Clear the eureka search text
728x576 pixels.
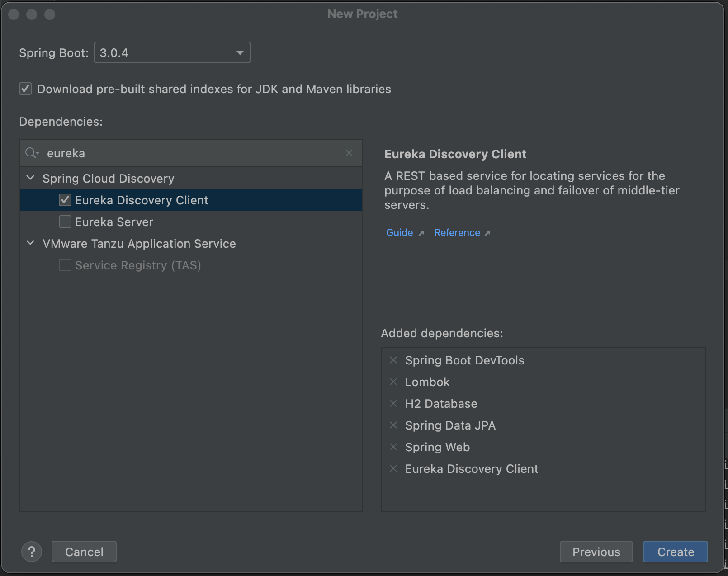click(x=349, y=153)
